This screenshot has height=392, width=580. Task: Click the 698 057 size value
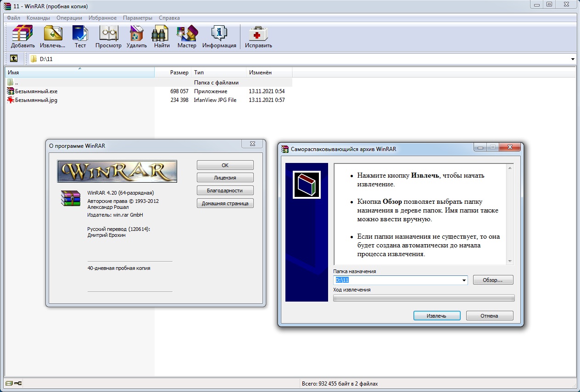pos(179,91)
